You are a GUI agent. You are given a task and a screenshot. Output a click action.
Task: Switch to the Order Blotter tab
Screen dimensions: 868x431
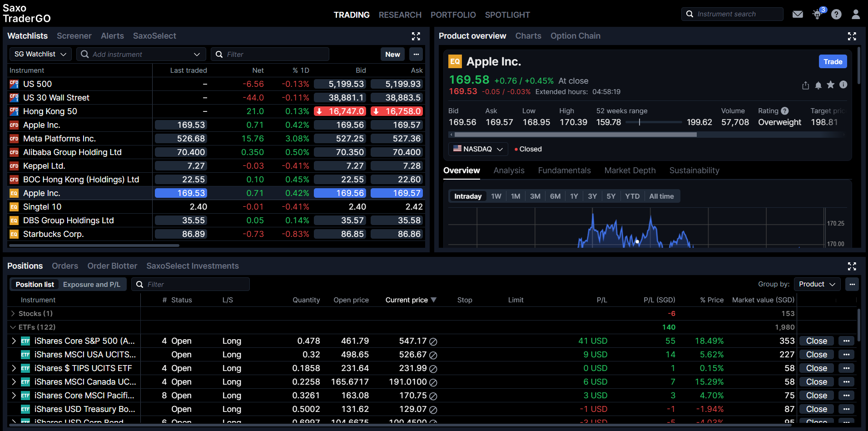click(112, 266)
